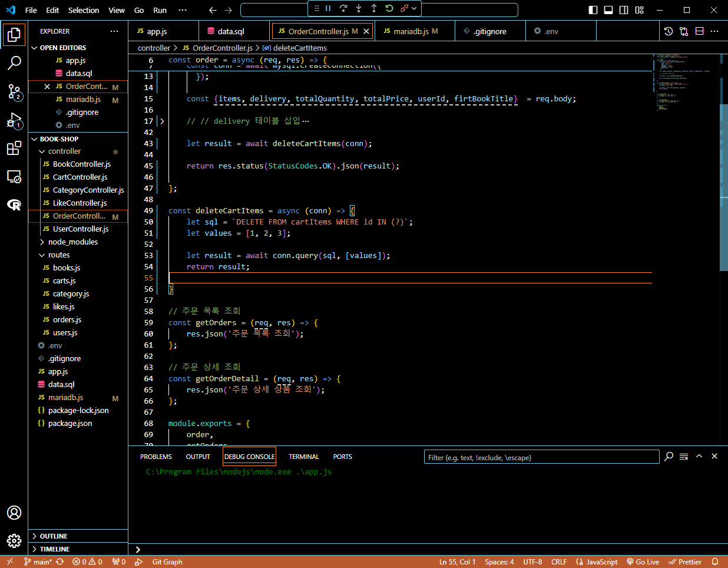Screen dimensions: 728x568
Task: Close the OrderController.js tab
Action: (366, 31)
